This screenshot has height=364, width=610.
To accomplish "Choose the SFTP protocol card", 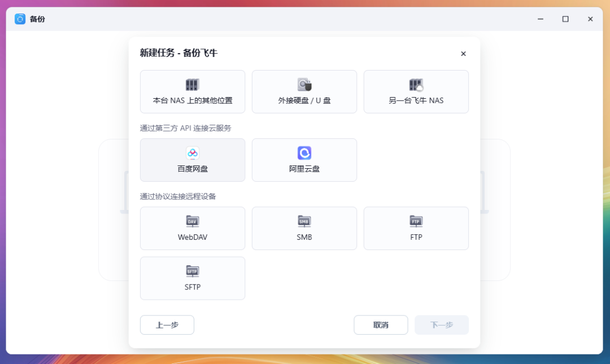I will point(193,278).
